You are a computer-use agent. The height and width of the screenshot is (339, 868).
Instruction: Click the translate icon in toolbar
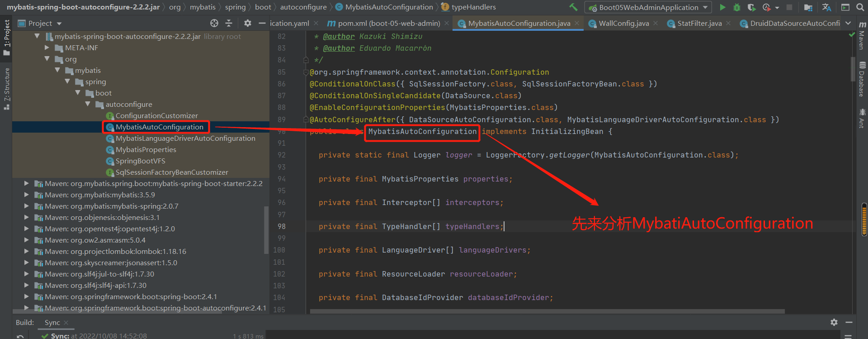(x=827, y=7)
